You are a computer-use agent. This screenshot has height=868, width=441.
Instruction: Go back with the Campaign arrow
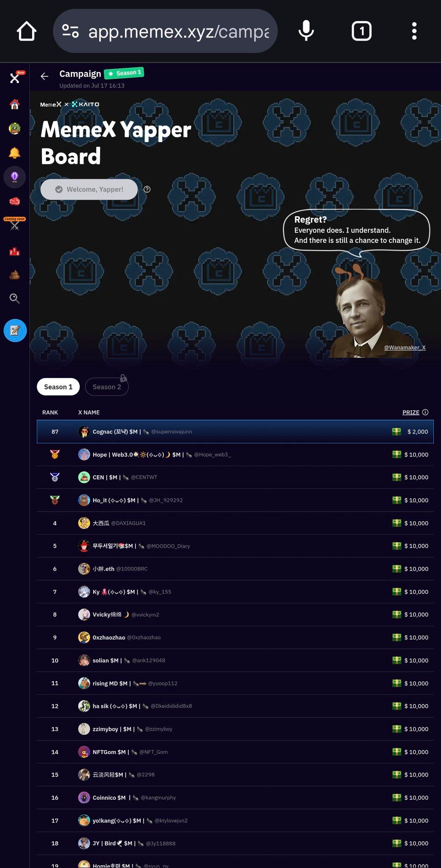tap(44, 76)
